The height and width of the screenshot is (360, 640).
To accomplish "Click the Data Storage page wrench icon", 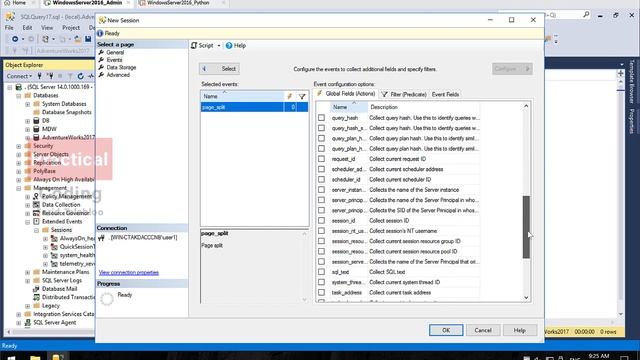I will tap(101, 67).
